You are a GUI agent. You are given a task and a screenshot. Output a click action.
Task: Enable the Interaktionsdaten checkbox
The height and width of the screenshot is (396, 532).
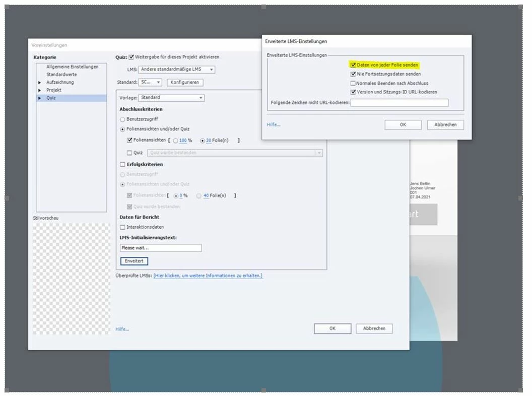tap(122, 227)
